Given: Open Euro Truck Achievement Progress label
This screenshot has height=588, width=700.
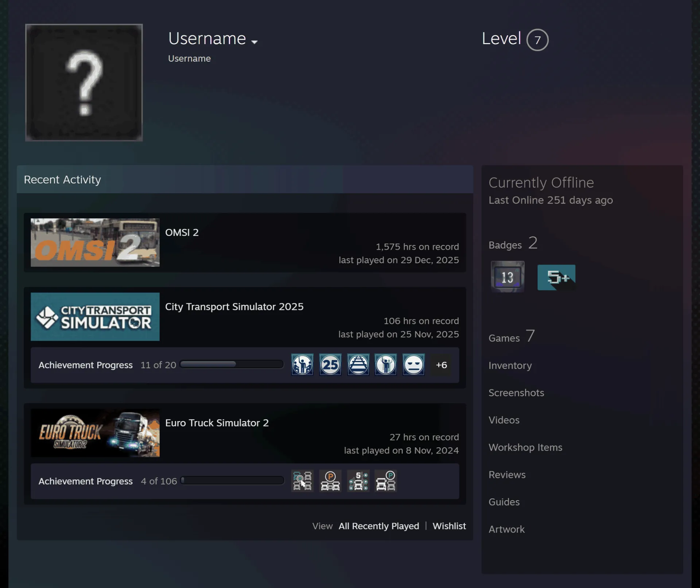Looking at the screenshot, I should coord(86,481).
